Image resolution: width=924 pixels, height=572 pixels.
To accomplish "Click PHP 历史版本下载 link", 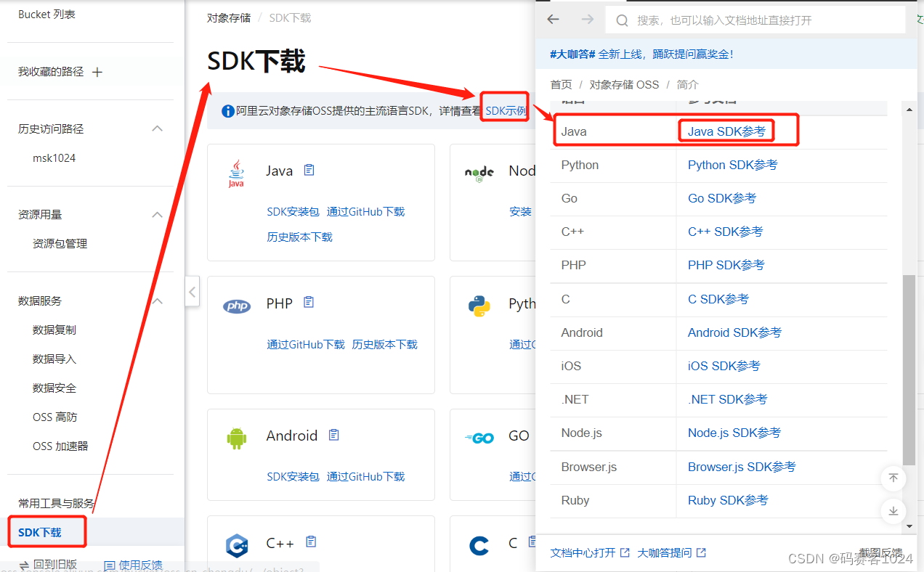I will pyautogui.click(x=385, y=344).
